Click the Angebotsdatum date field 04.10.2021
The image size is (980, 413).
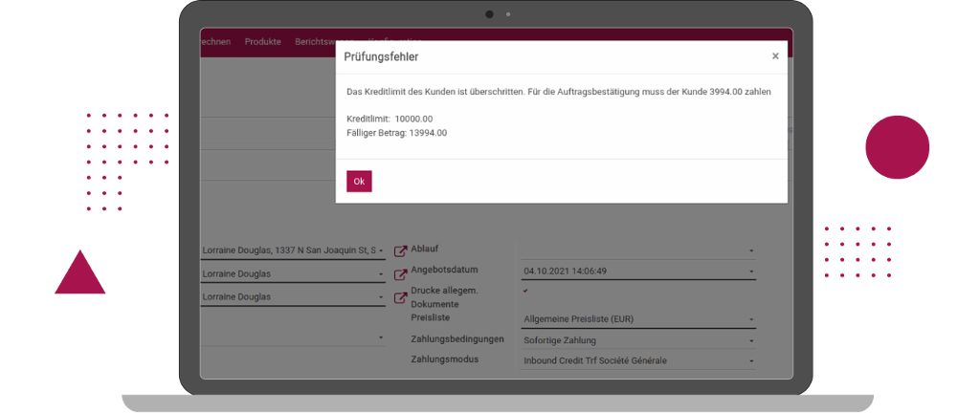[x=574, y=272]
